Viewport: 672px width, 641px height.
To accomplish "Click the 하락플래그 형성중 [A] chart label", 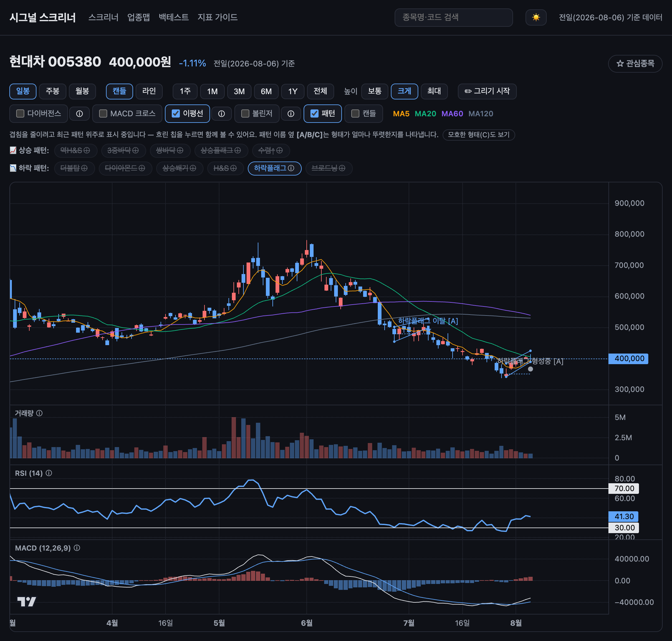I will [530, 361].
